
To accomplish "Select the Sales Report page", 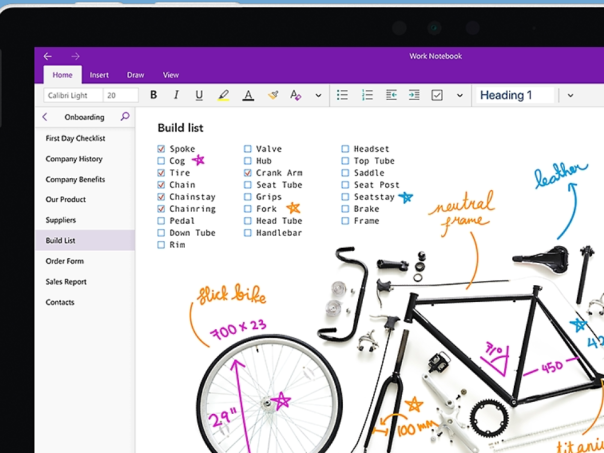I will click(66, 282).
